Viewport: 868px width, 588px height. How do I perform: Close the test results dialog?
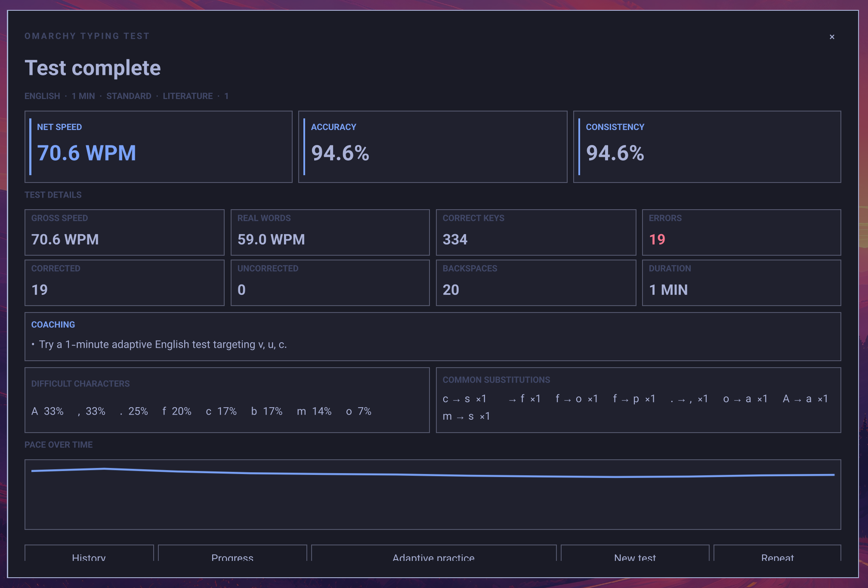tap(832, 37)
